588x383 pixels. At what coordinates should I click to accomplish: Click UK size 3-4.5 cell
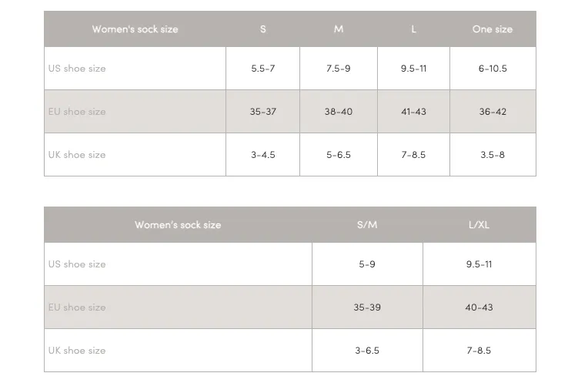[263, 155]
